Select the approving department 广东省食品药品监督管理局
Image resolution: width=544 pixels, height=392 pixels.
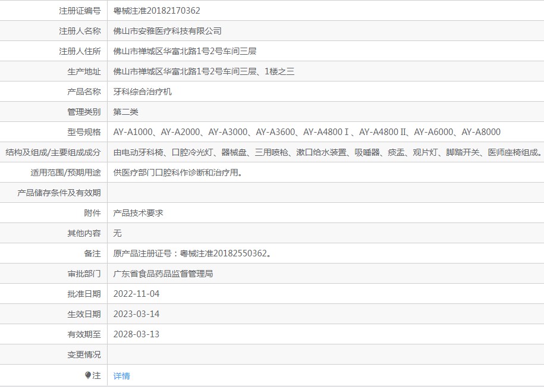(x=163, y=274)
